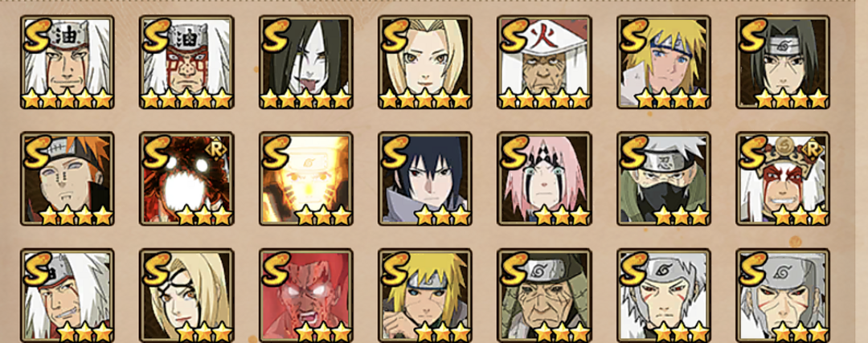Choose the pink-haired girl portrait

coord(544,178)
